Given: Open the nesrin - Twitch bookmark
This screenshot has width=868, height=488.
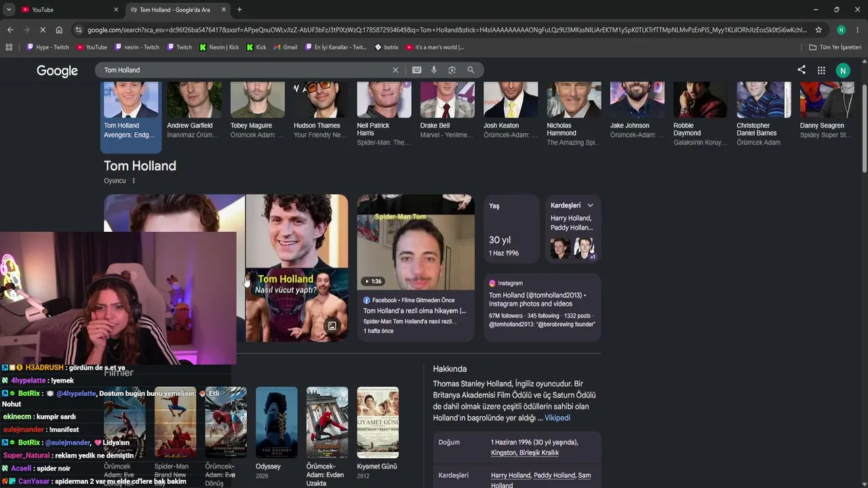Looking at the screenshot, I should (x=137, y=47).
